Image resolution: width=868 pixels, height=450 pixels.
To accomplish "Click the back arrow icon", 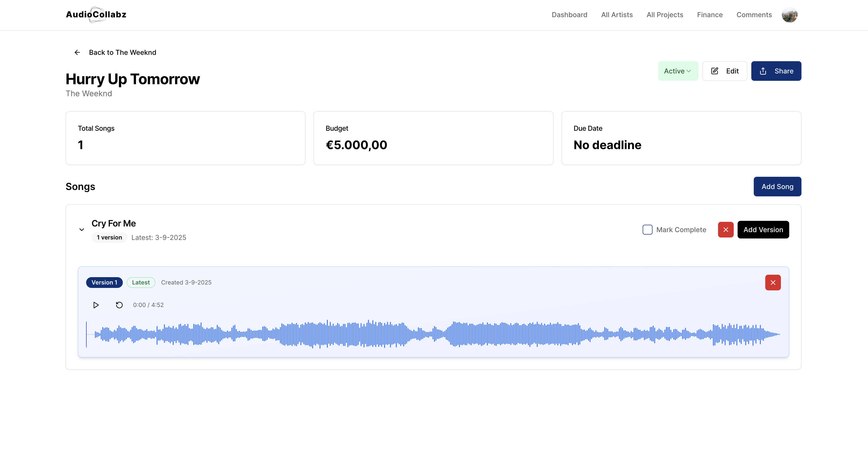I will (77, 52).
